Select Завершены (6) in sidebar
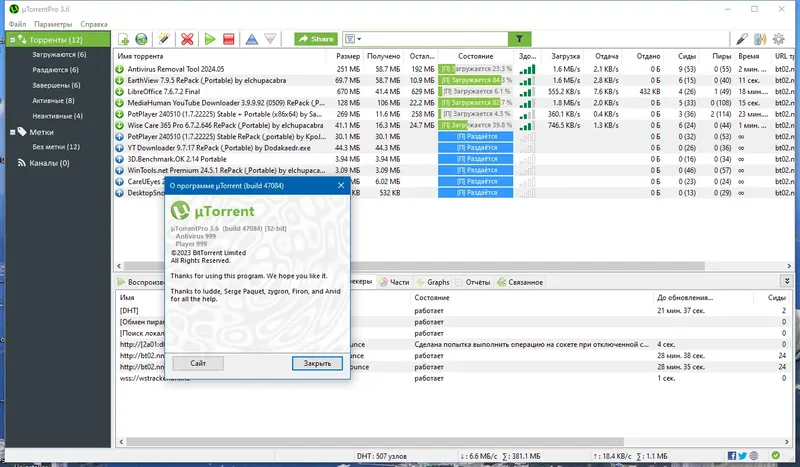Viewport: 800px width, 467px height. [56, 85]
